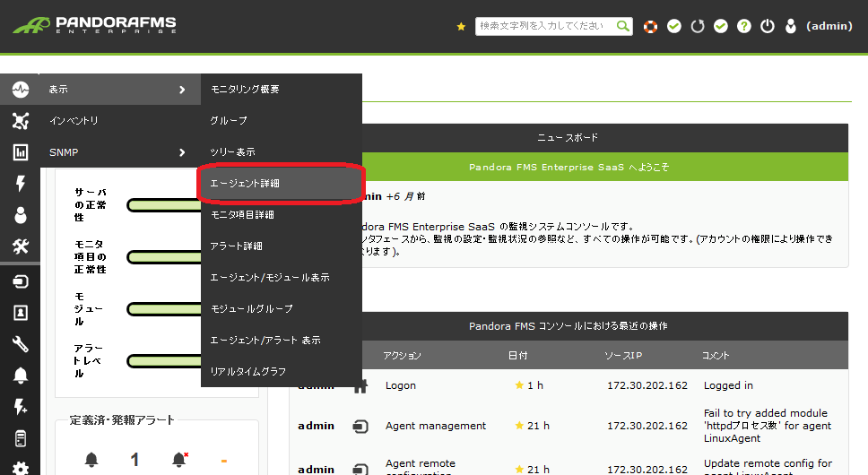Select the lightning-plus events sidebar icon

pyautogui.click(x=21, y=407)
